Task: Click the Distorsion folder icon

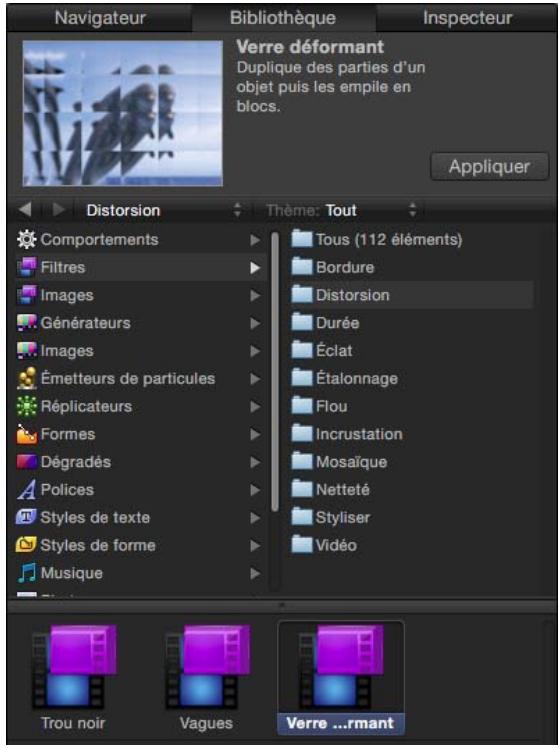Action: coord(301,295)
